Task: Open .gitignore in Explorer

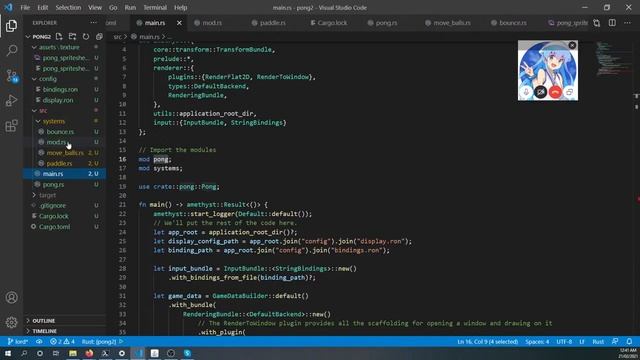Action: pyautogui.click(x=53, y=206)
